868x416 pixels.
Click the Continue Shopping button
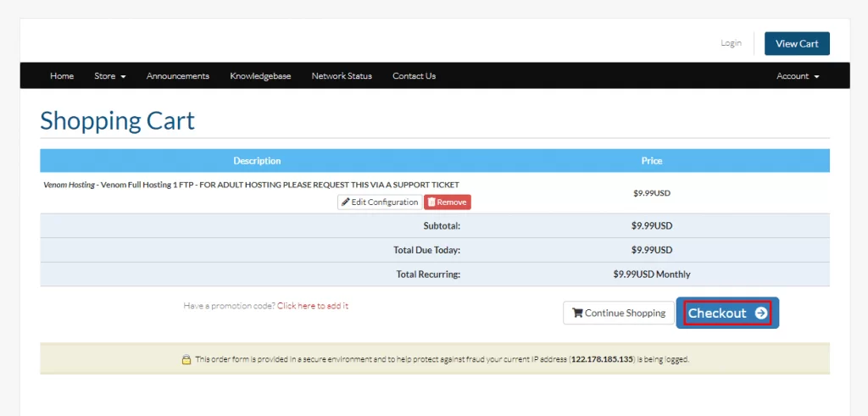(618, 313)
